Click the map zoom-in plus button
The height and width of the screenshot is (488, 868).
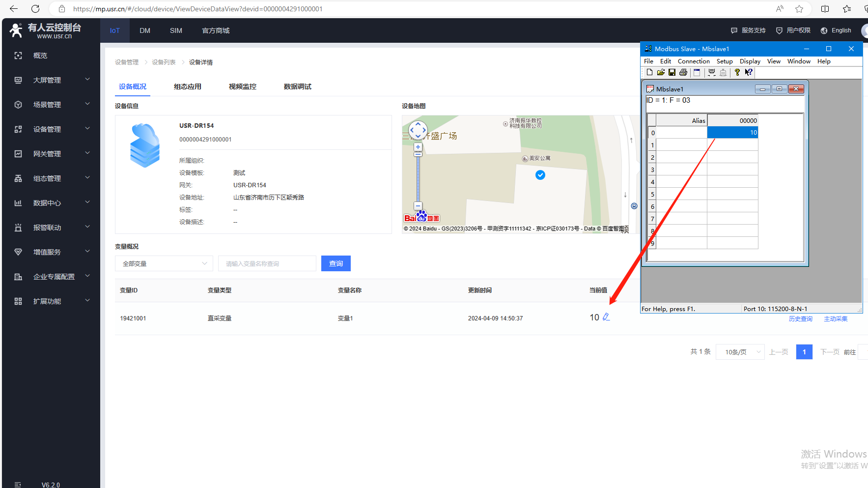pos(418,147)
